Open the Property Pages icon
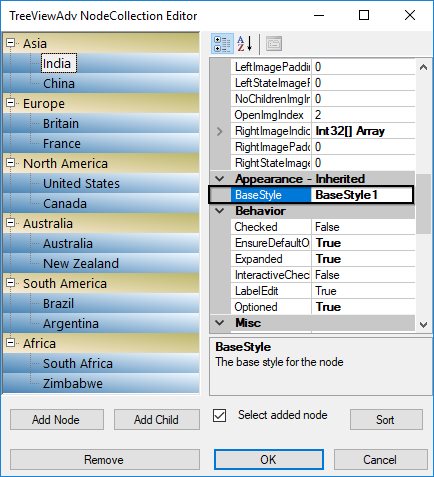Viewport: 434px width, 477px height. point(274,44)
